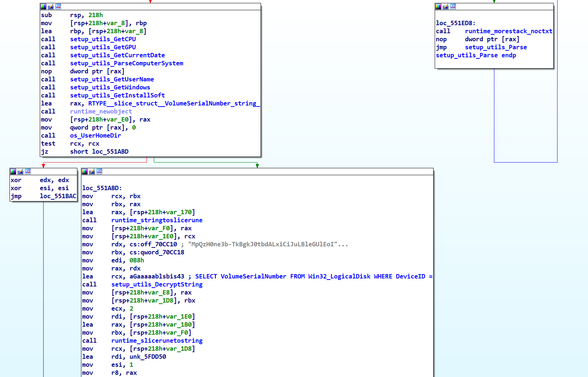Click runtime_slicerunetostring call target
Viewport: 588px width, 377px height.
[157, 341]
